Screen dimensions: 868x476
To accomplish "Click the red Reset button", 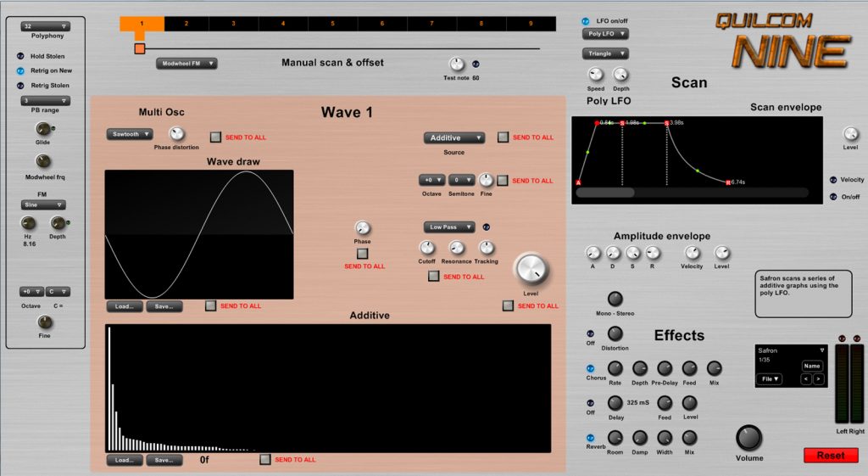I will (x=830, y=456).
